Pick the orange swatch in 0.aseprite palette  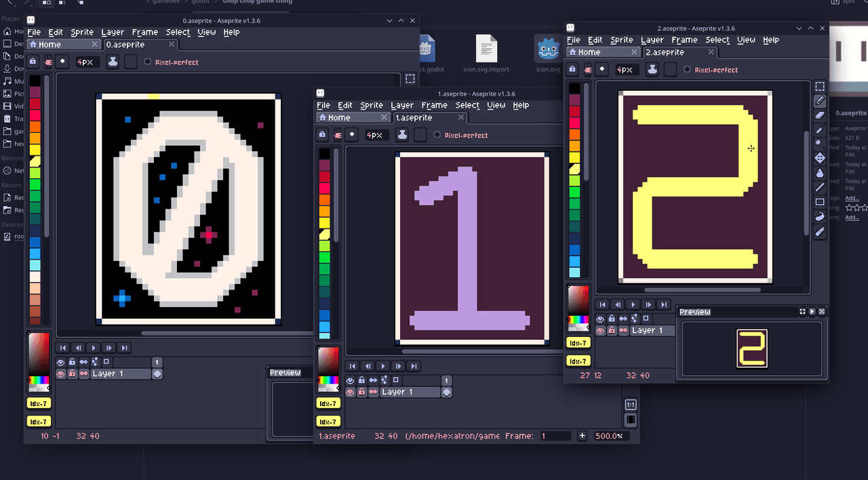click(35, 126)
